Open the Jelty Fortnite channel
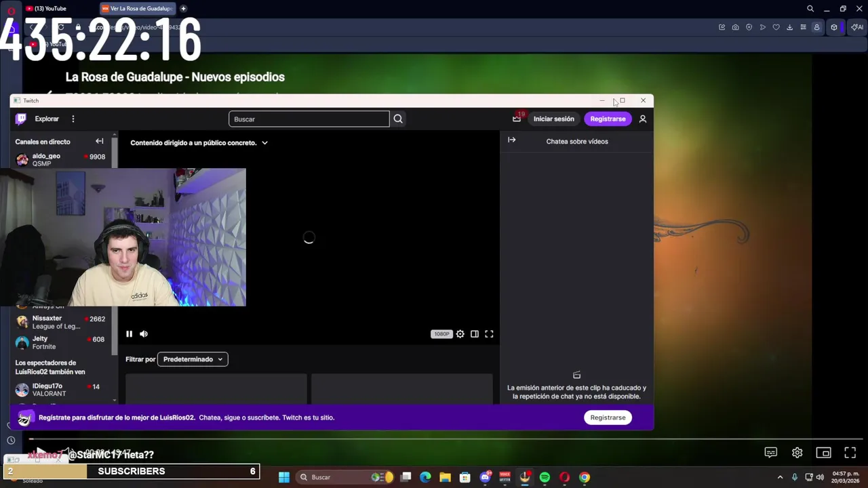The width and height of the screenshot is (868, 488). 61,342
